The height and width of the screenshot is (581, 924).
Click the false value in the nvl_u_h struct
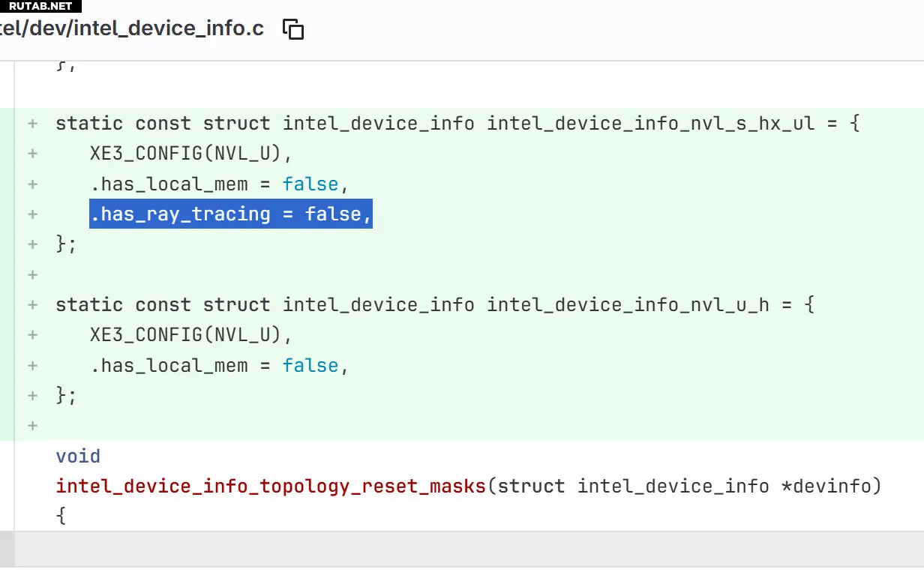[x=310, y=366]
